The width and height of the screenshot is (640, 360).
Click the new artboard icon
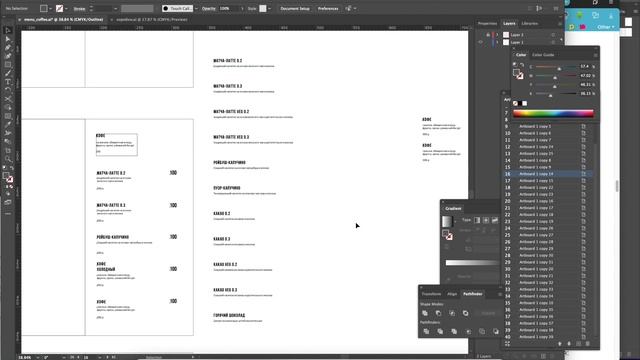(x=578, y=344)
